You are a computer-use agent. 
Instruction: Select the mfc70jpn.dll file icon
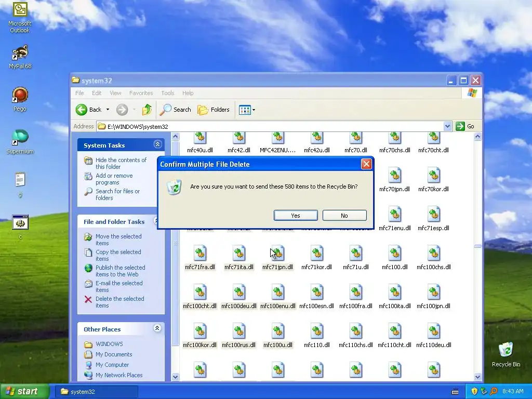(x=395, y=175)
